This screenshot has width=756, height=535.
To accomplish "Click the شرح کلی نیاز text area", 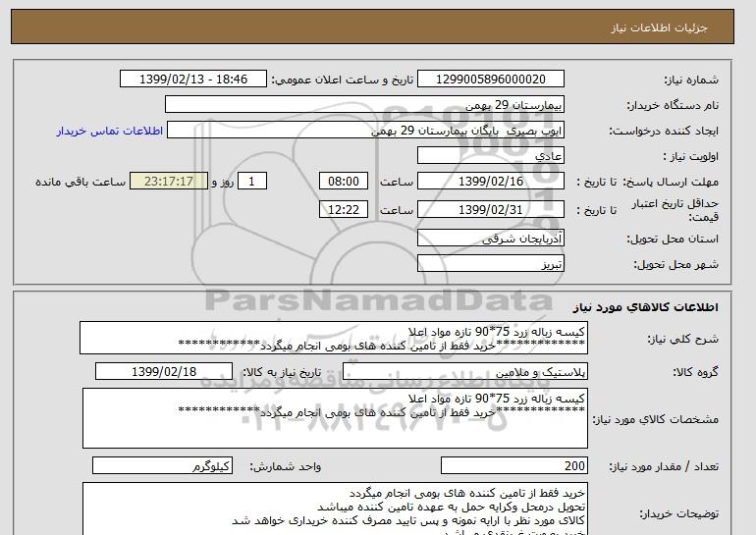I will (334, 338).
